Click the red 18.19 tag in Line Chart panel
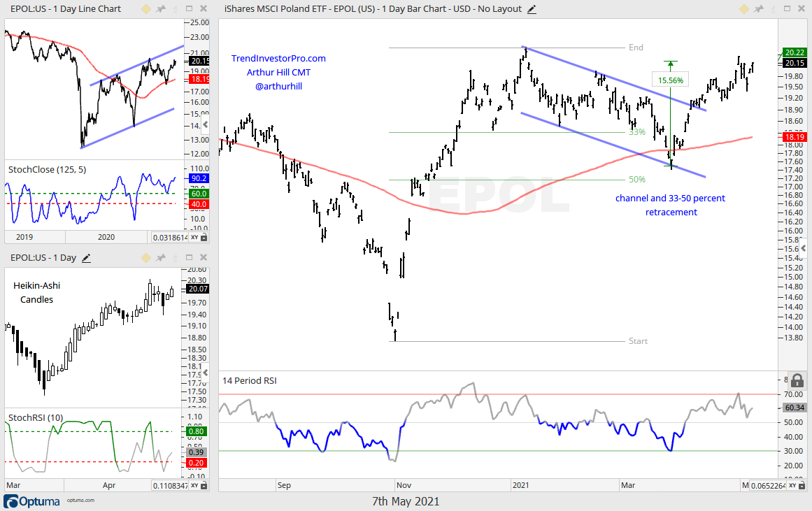Viewport: 812px width, 511px height. pyautogui.click(x=199, y=79)
